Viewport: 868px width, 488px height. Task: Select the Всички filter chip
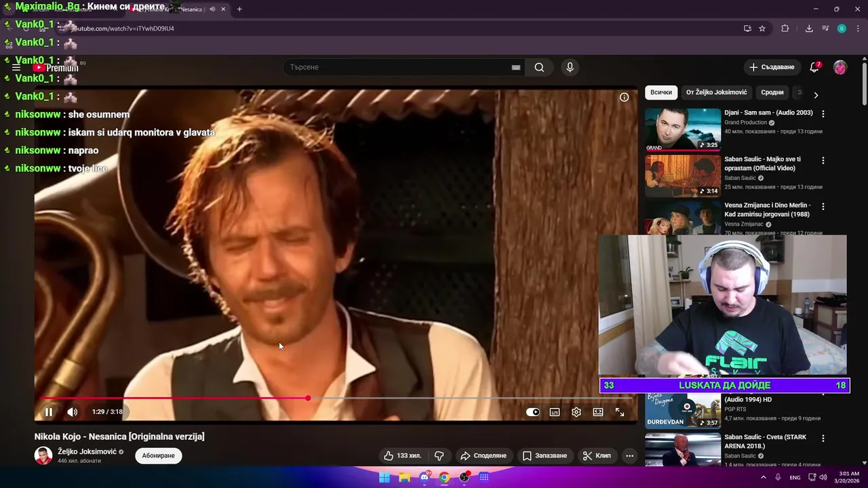pos(661,92)
